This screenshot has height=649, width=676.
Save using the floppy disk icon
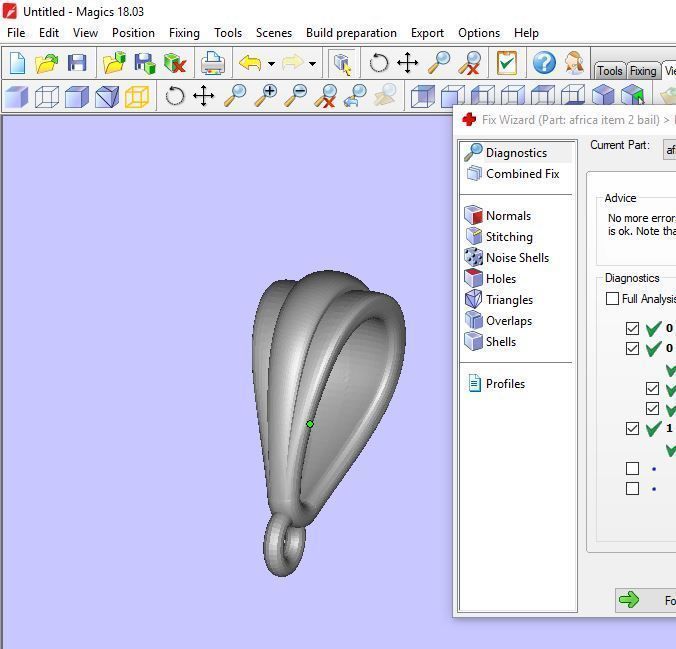click(x=77, y=63)
